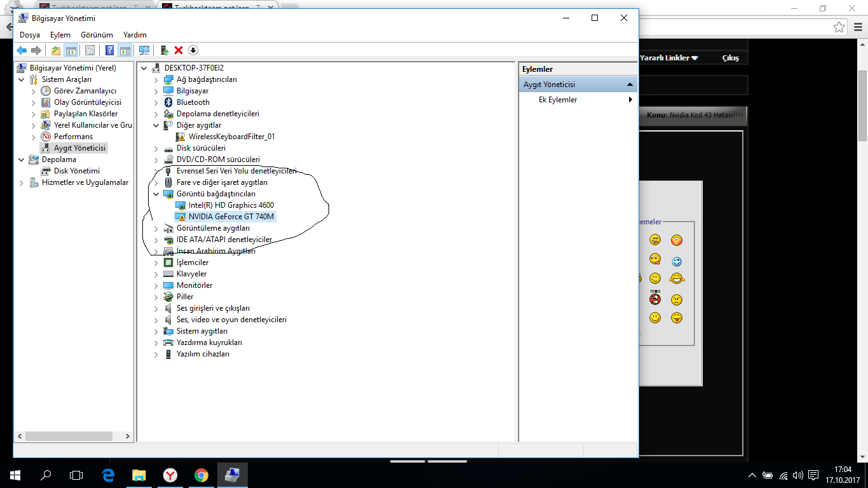Click the Piller battery icon

pos(168,297)
